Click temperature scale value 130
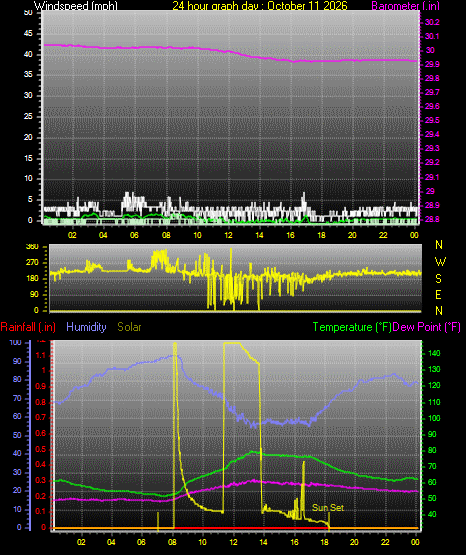Screen dimensions: 466x555 click(x=434, y=369)
